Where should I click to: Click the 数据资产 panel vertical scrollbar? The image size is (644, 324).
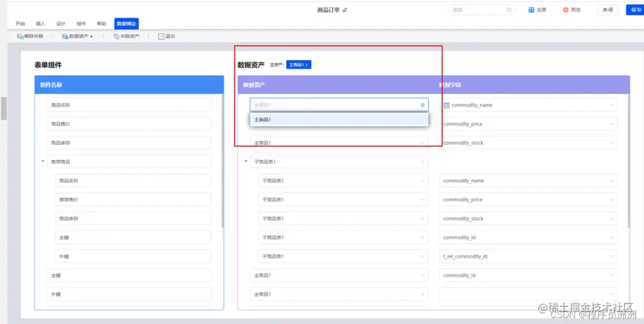628,160
